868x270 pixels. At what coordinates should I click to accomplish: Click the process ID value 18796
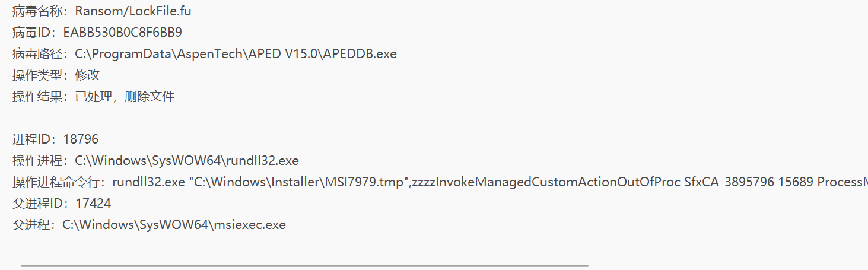coord(81,139)
